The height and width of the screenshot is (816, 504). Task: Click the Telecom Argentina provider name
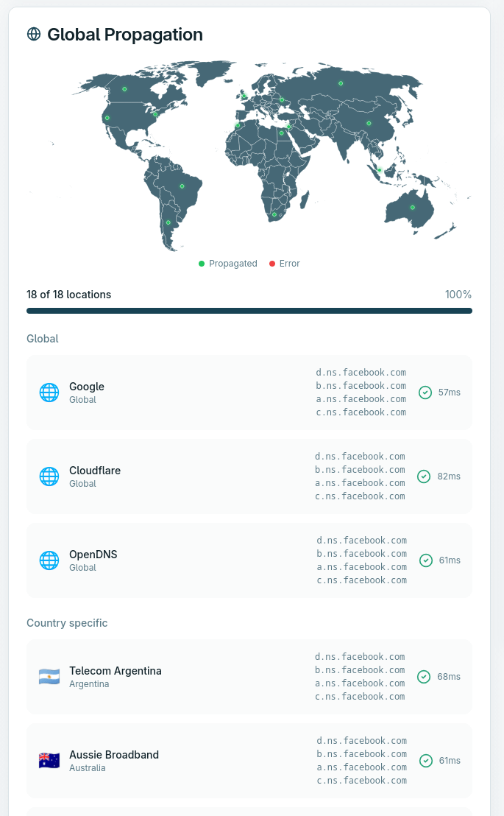(116, 671)
